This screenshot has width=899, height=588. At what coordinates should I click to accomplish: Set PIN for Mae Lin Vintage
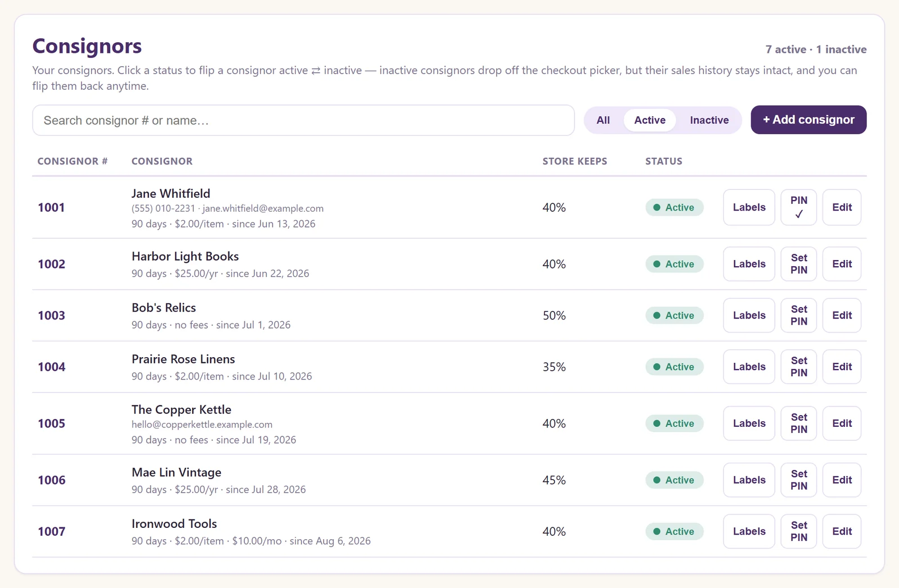pos(798,480)
